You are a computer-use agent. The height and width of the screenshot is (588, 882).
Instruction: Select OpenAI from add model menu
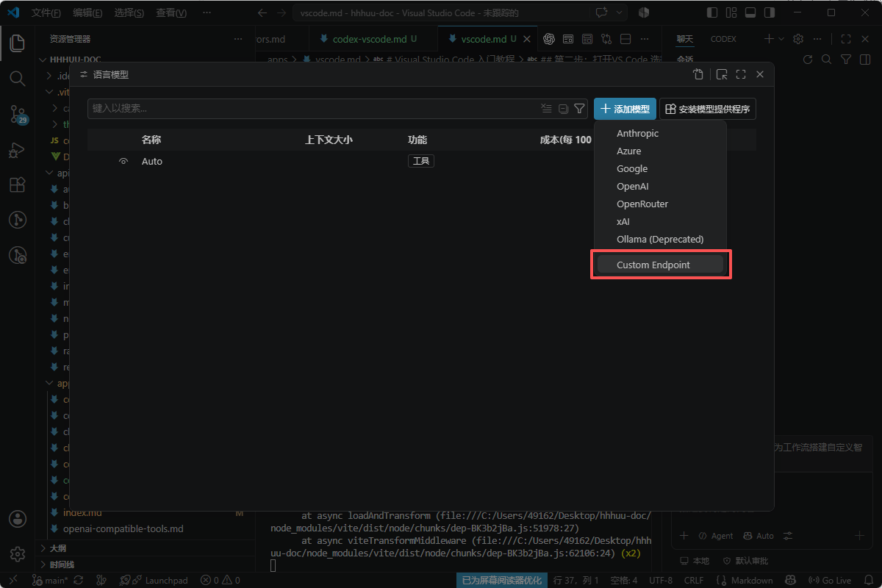tap(660, 186)
